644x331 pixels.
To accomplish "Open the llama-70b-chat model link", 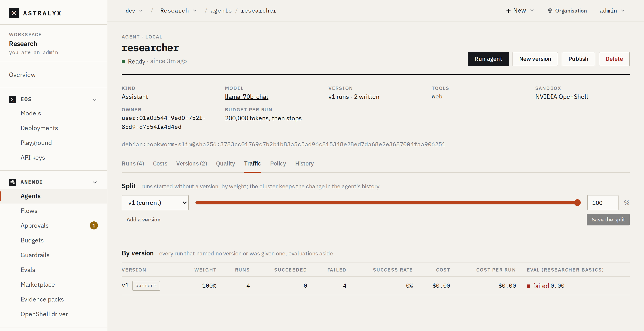I will point(246,97).
